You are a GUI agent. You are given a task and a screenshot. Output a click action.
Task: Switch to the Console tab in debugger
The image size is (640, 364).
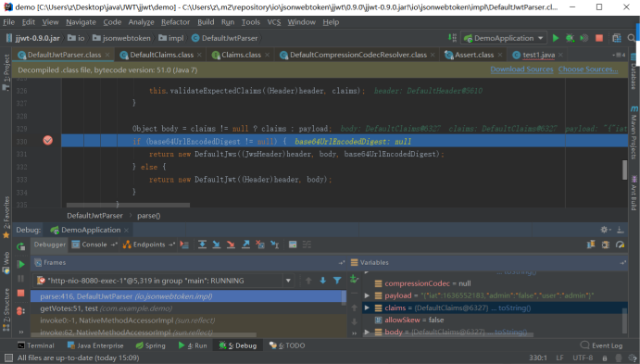(94, 245)
